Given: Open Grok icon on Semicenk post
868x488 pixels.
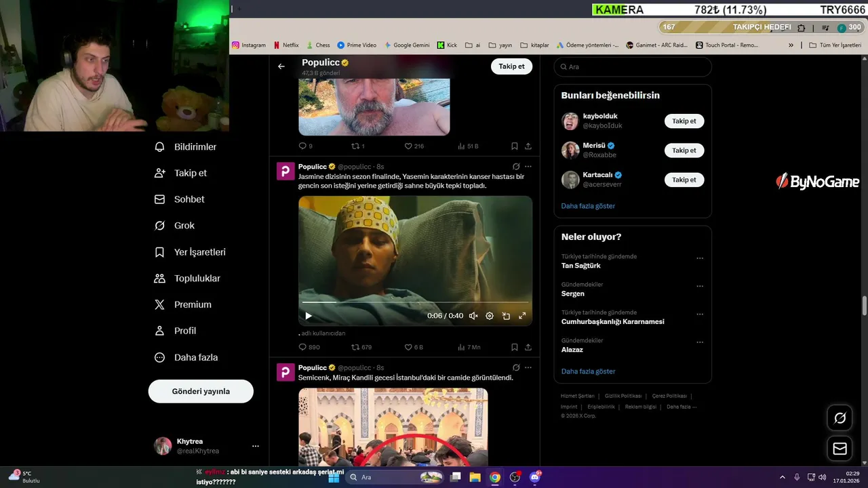Looking at the screenshot, I should tap(516, 367).
